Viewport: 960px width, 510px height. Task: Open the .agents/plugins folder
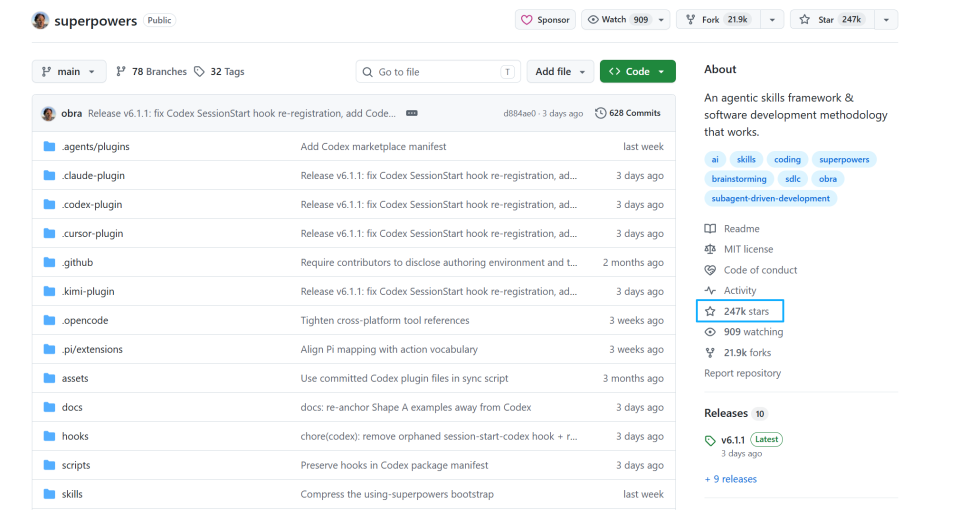click(96, 146)
